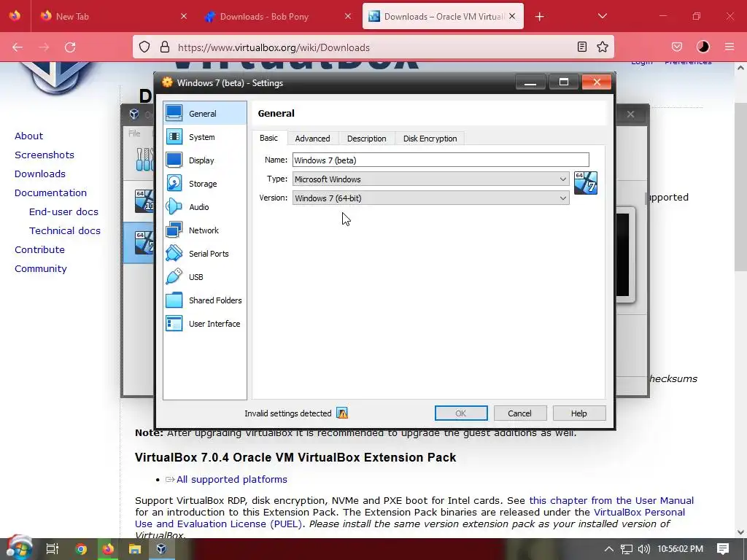Show hidden system tray icons
The height and width of the screenshot is (560, 747).
pos(609,549)
